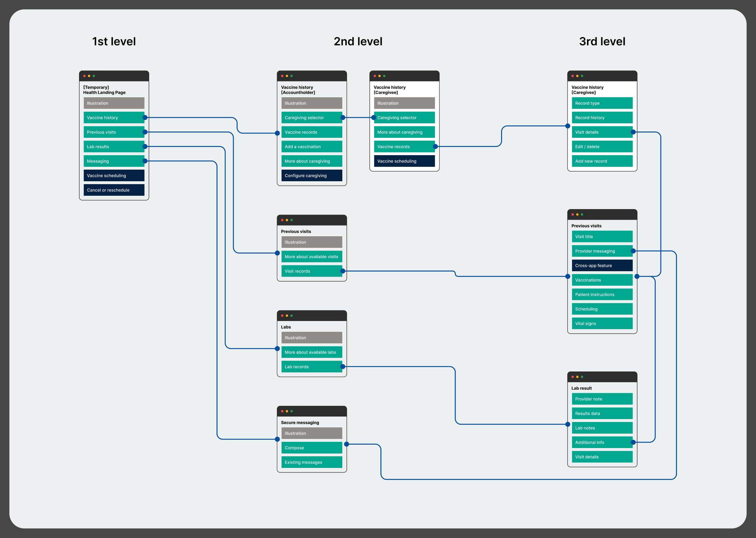
Task: Click Vaccine history block in Health Landing Page
Action: [114, 117]
